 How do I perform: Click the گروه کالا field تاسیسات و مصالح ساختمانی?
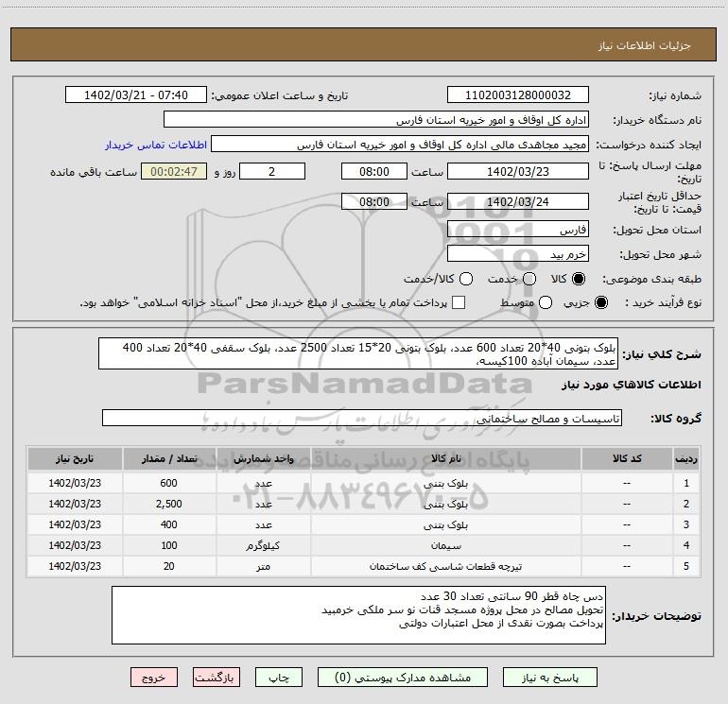point(362,418)
